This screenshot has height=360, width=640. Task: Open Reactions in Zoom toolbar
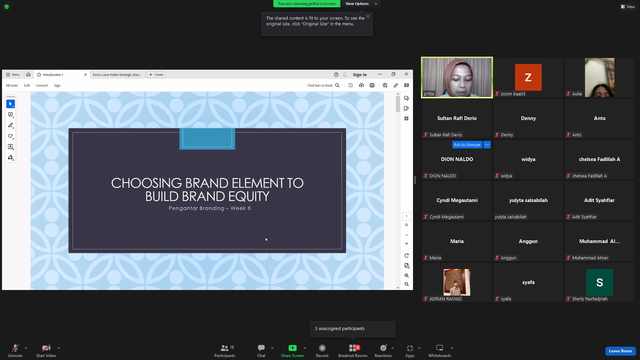pos(383,351)
